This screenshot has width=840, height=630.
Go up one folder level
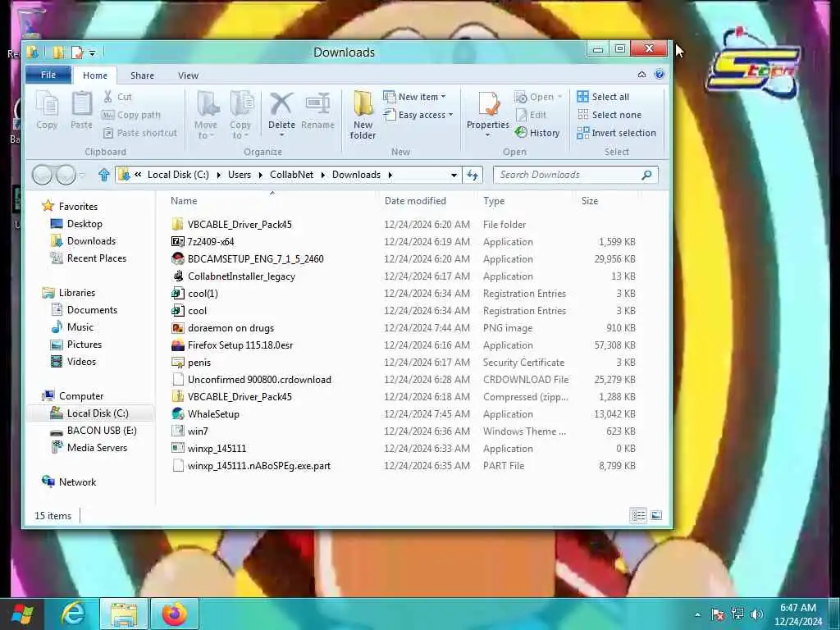pos(104,175)
